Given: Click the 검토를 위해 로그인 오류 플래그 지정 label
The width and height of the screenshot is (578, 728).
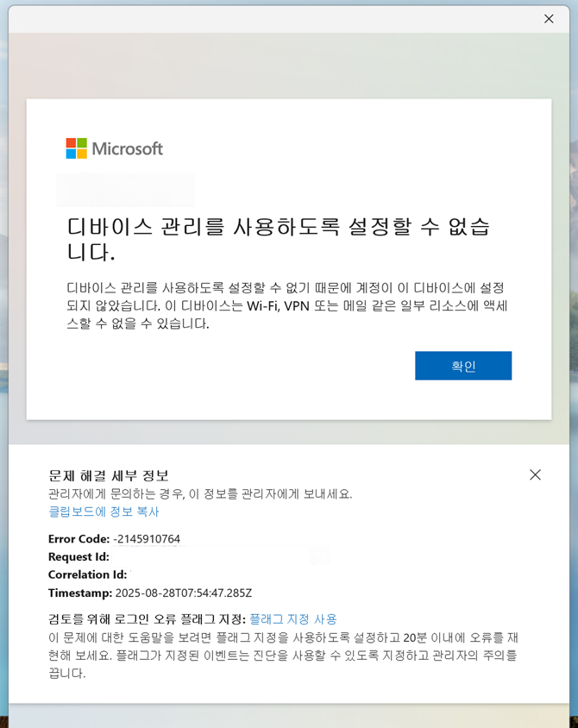Looking at the screenshot, I should [x=148, y=619].
